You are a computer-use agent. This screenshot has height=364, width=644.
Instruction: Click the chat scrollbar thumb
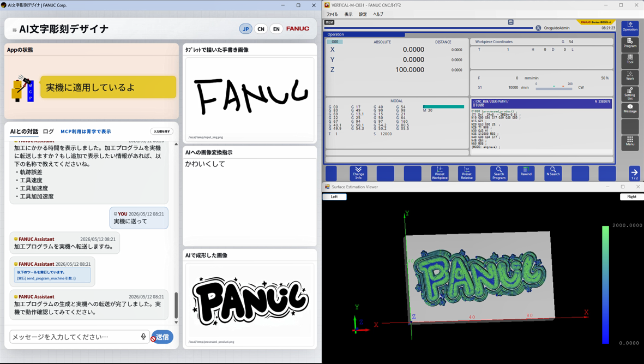pos(176,305)
